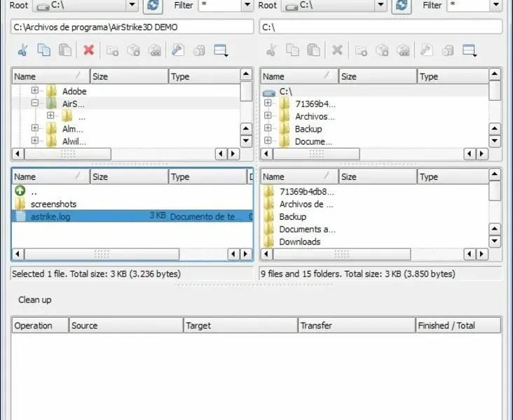Image resolution: width=513 pixels, height=420 pixels.
Task: Click the left pane new folder icon
Action: point(112,50)
